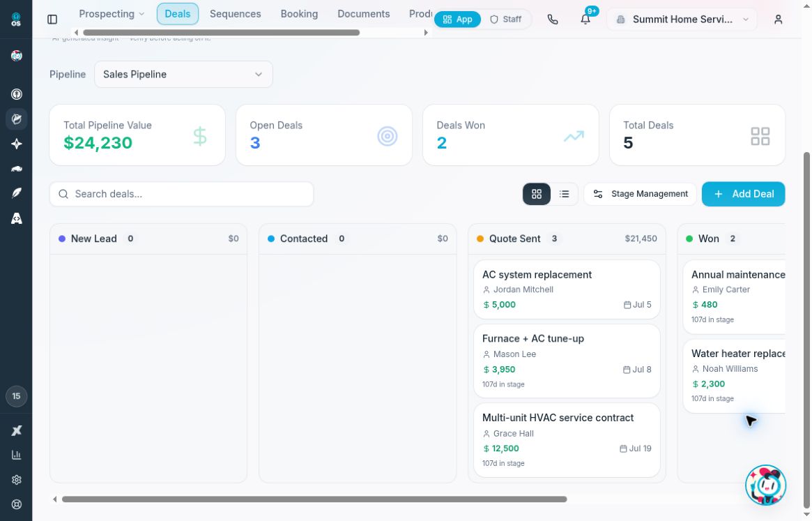The height and width of the screenshot is (521, 812).
Task: Switch to App mode
Action: click(457, 20)
